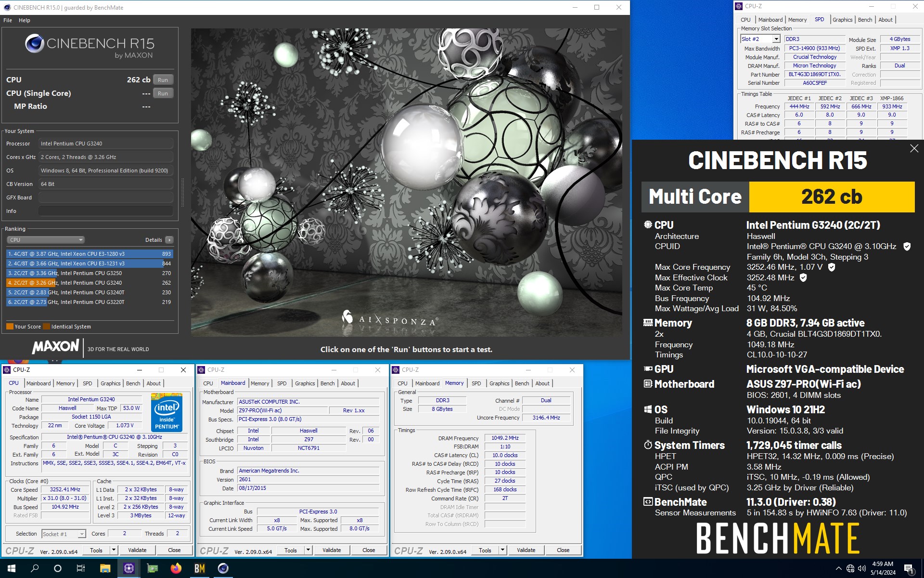The width and height of the screenshot is (924, 578).
Task: Switch to SPD tab in CPU-Z Memory window
Action: coord(476,383)
